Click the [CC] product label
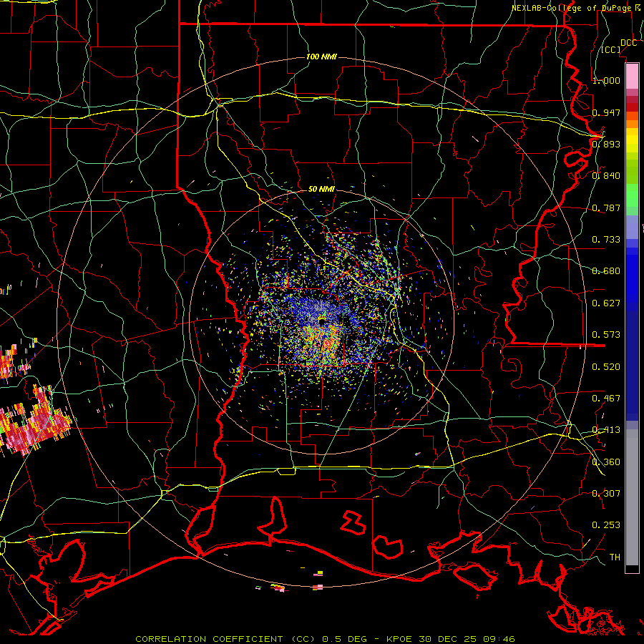The width and height of the screenshot is (644, 644). pos(611,49)
